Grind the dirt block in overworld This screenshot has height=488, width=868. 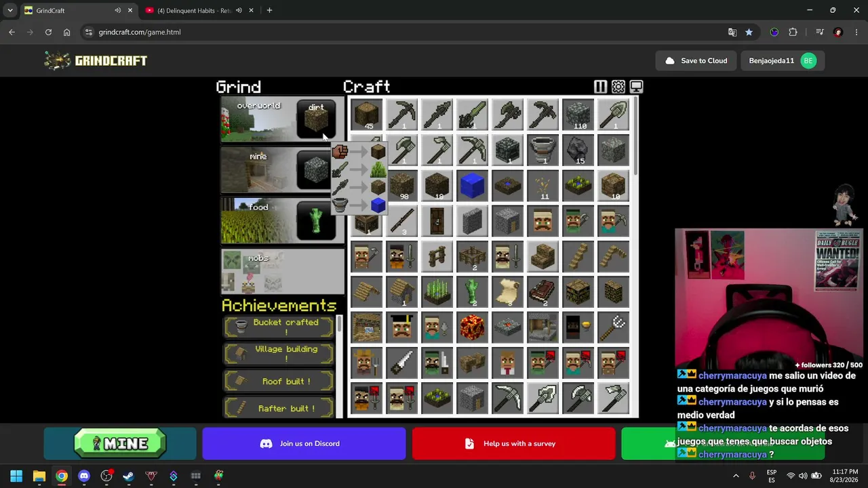point(316,119)
